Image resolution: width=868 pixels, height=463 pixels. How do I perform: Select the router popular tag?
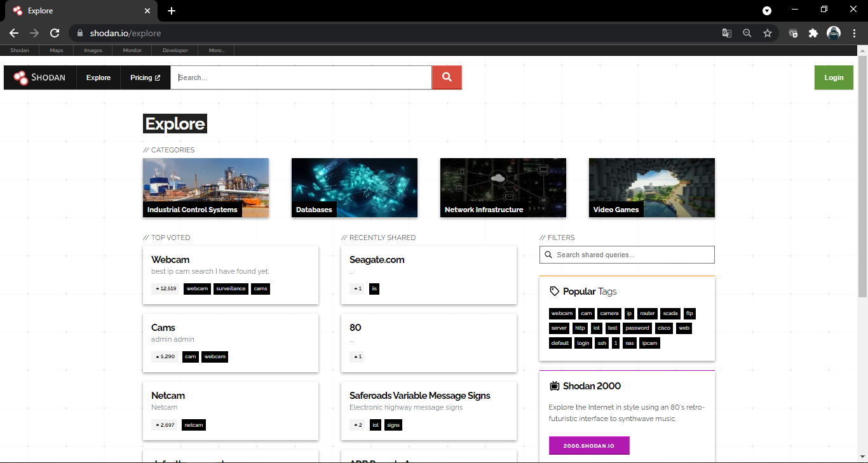pyautogui.click(x=648, y=313)
